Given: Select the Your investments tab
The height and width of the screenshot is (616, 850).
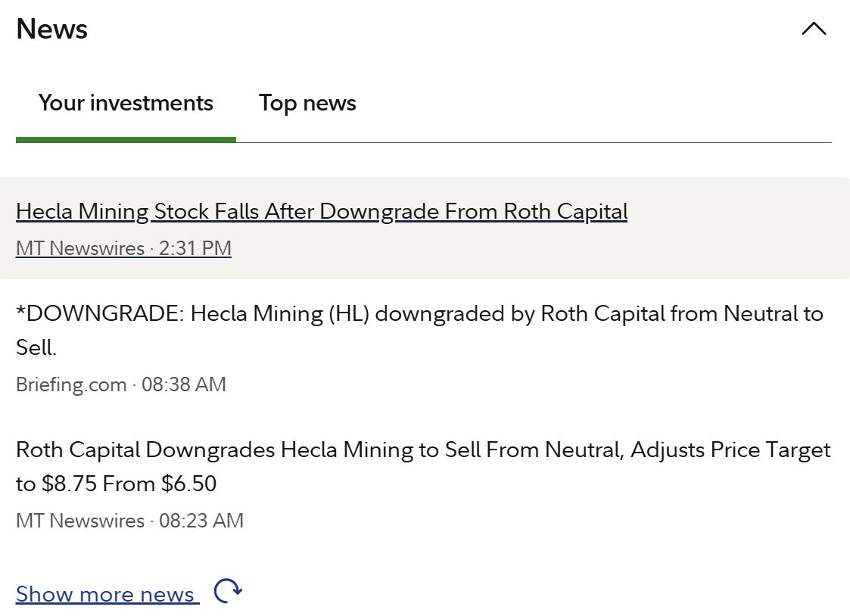Looking at the screenshot, I should click(x=126, y=103).
